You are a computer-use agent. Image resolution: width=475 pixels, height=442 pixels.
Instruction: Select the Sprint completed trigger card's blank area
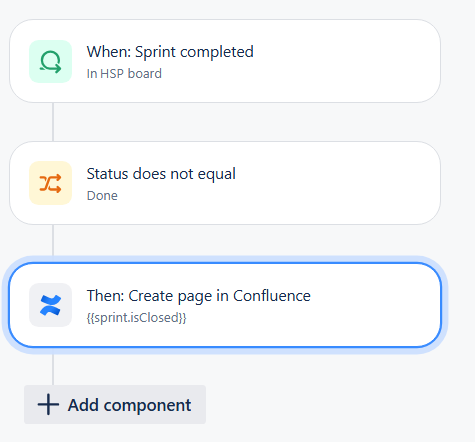(347, 61)
